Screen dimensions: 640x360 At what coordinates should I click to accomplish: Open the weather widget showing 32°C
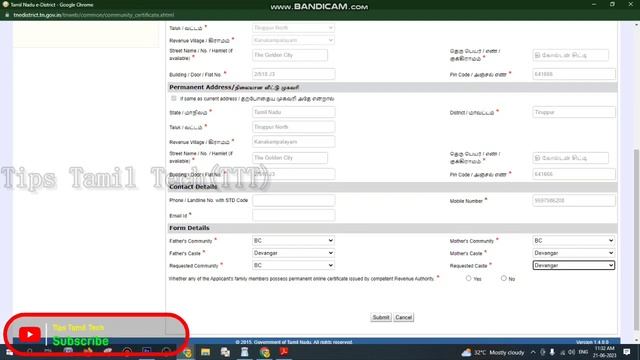(x=493, y=353)
